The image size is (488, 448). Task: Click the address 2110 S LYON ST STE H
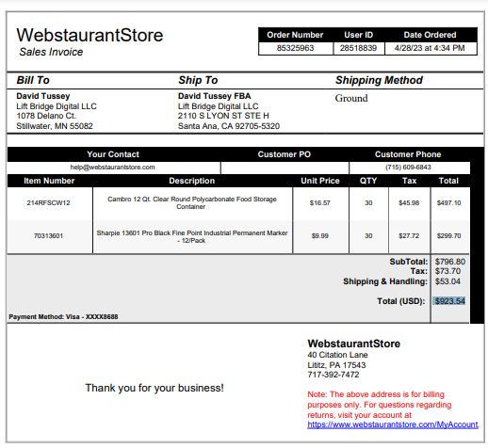223,116
